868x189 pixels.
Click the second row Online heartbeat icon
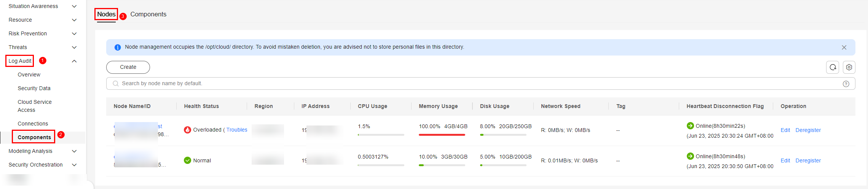(690, 156)
